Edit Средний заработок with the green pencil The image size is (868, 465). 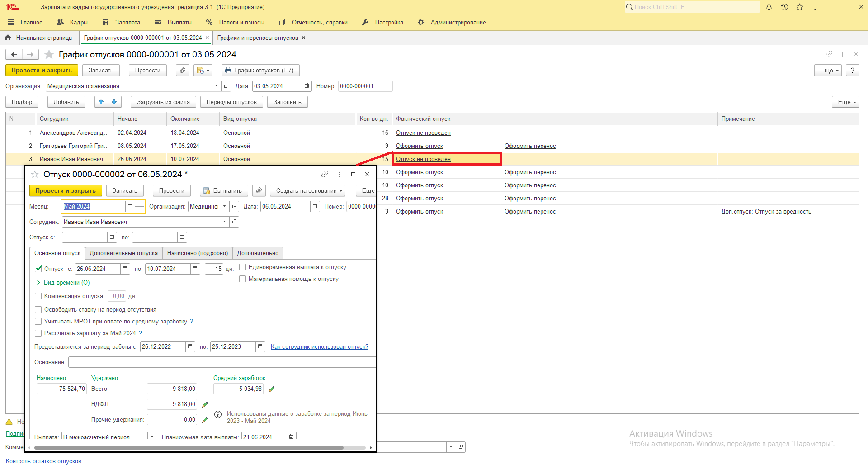point(272,389)
